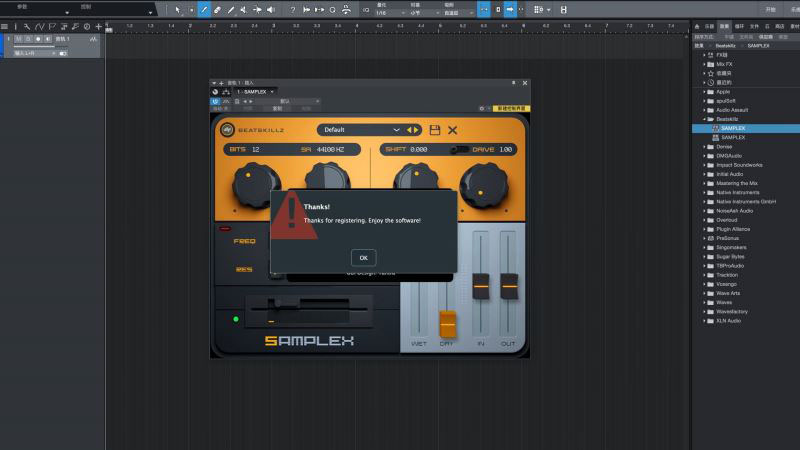Expand the Waves folder
This screenshot has width=800, height=450.
(705, 303)
